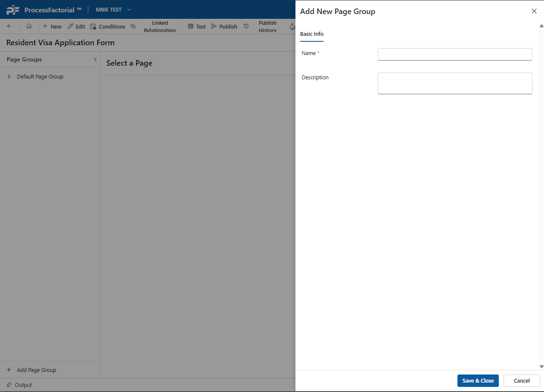Screen dimensions: 544x392
Task: Go to home via the house icon
Action: 29,26
